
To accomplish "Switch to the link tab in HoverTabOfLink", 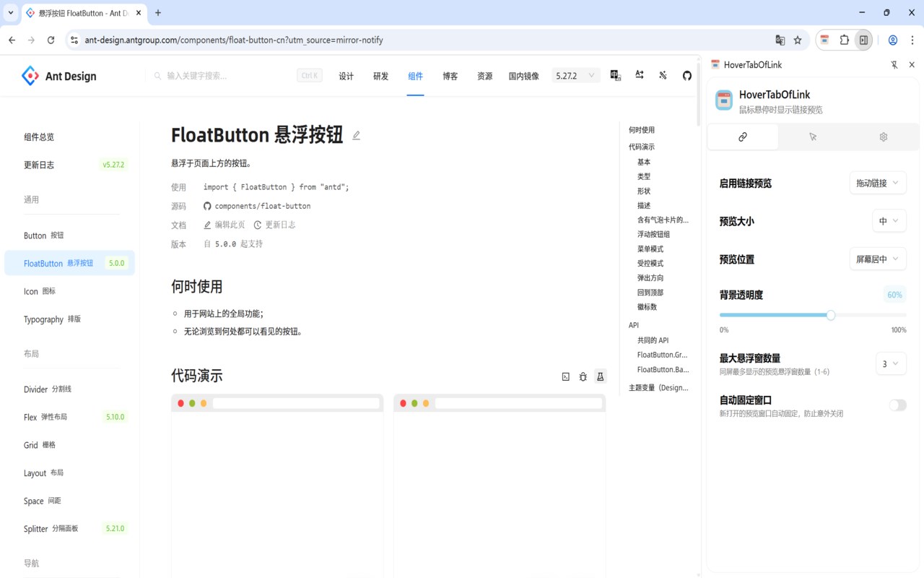I will (x=743, y=137).
